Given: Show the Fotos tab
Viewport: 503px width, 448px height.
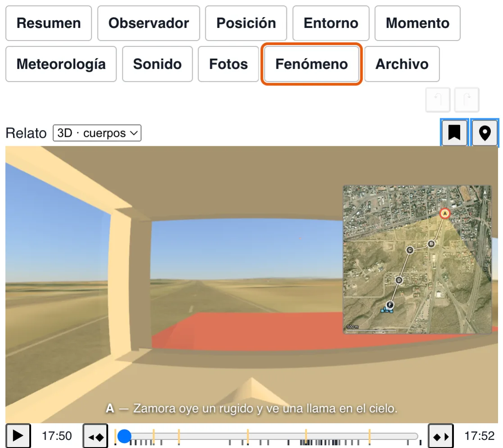Looking at the screenshot, I should tap(228, 64).
